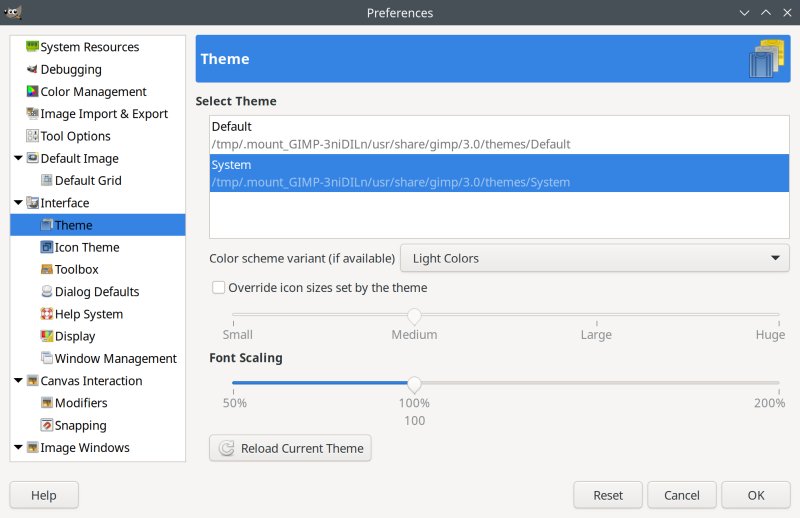Click the title bar roll-down arrow button
This screenshot has width=800, height=518.
(x=744, y=13)
